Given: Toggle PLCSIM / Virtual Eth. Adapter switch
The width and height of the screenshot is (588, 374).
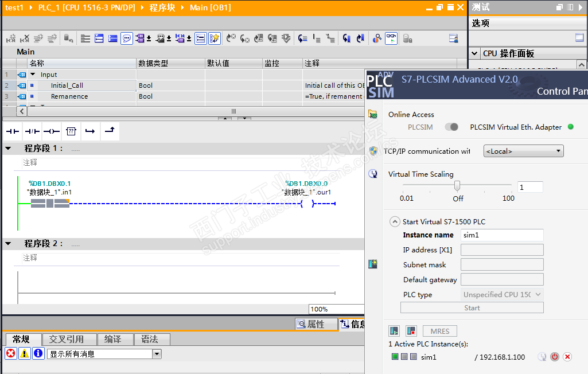Looking at the screenshot, I should [451, 127].
